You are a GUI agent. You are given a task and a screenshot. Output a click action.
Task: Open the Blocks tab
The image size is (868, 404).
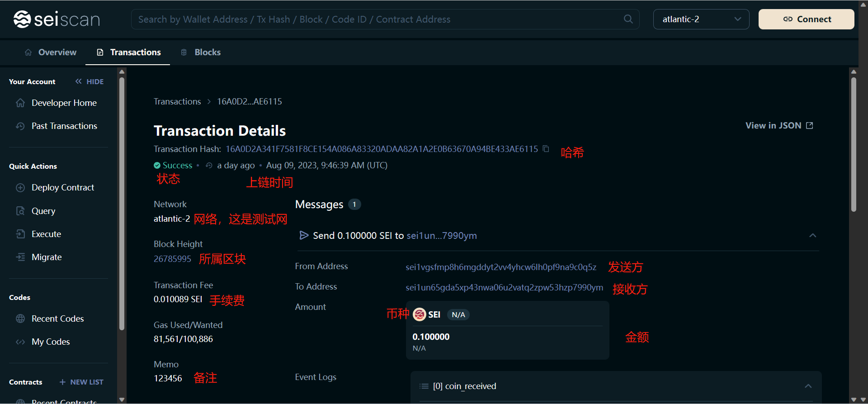(x=201, y=52)
